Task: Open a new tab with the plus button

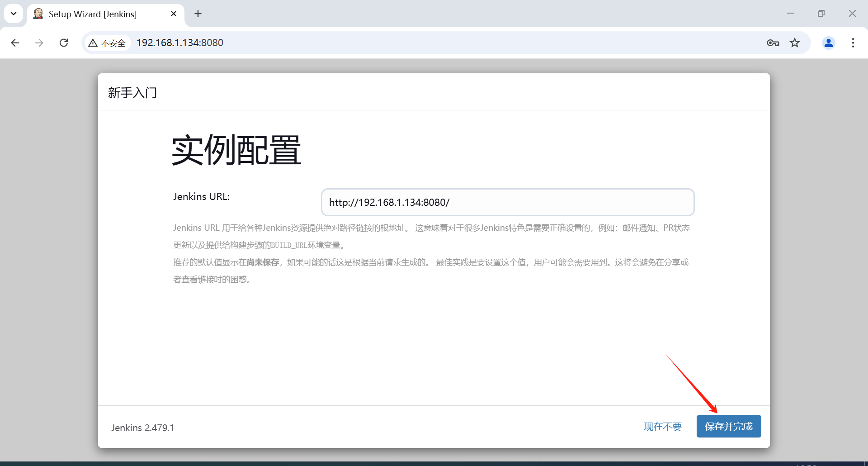Action: pyautogui.click(x=198, y=14)
